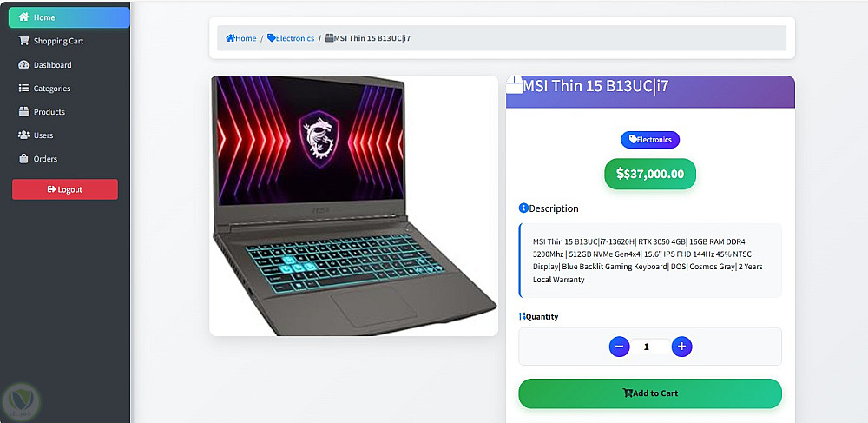Click the Users group icon
868x423 pixels.
[x=23, y=135]
